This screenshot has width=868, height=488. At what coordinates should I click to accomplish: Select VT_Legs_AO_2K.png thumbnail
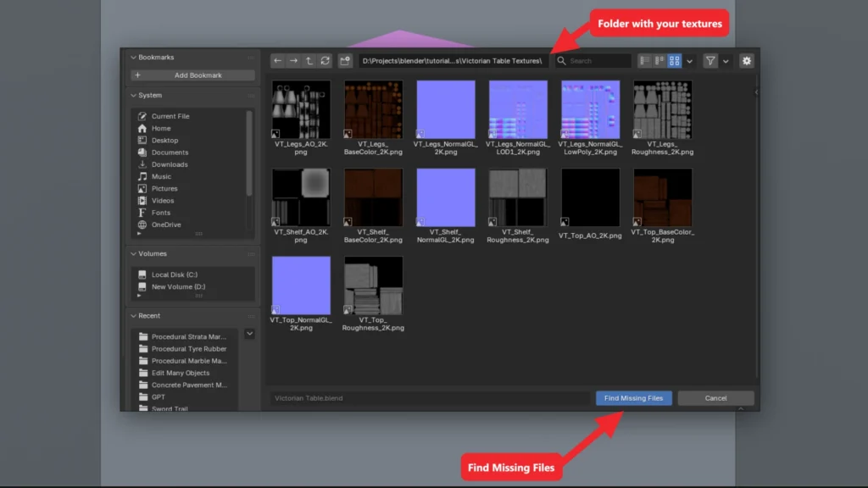[x=301, y=109]
